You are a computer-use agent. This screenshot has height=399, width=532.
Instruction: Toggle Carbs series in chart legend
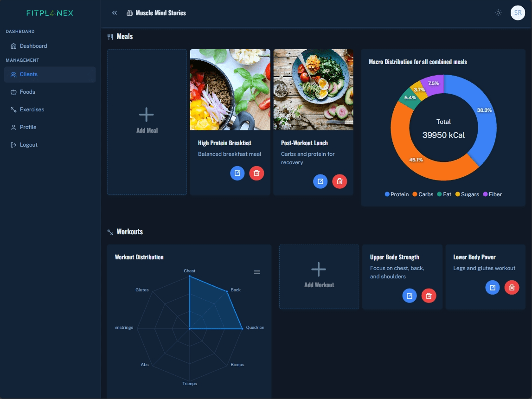coord(423,194)
